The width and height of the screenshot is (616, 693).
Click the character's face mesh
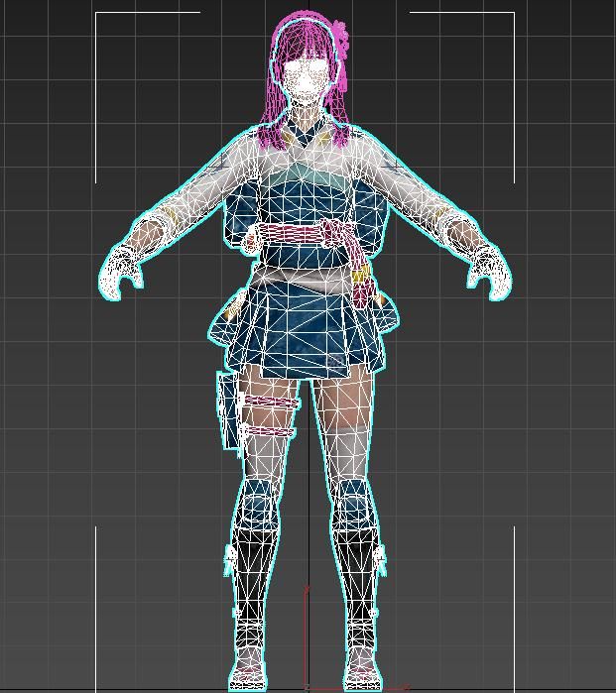pos(306,81)
